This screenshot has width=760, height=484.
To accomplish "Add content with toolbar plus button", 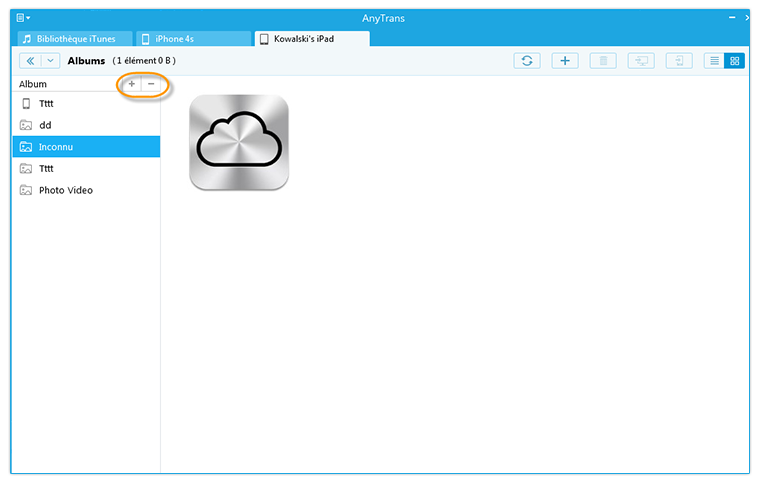I will pyautogui.click(x=565, y=61).
